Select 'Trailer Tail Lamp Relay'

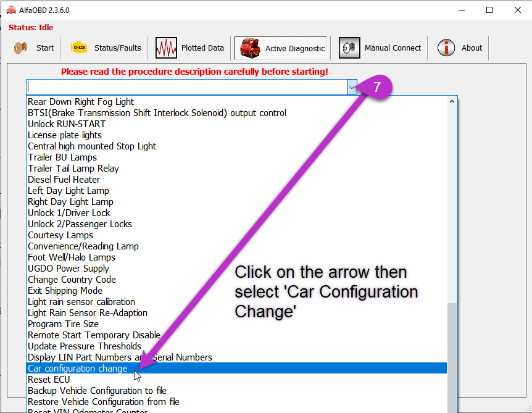point(236,169)
